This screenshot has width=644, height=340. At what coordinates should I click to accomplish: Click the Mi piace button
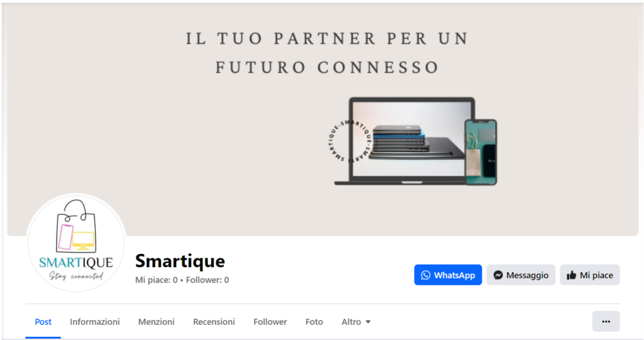pos(590,275)
